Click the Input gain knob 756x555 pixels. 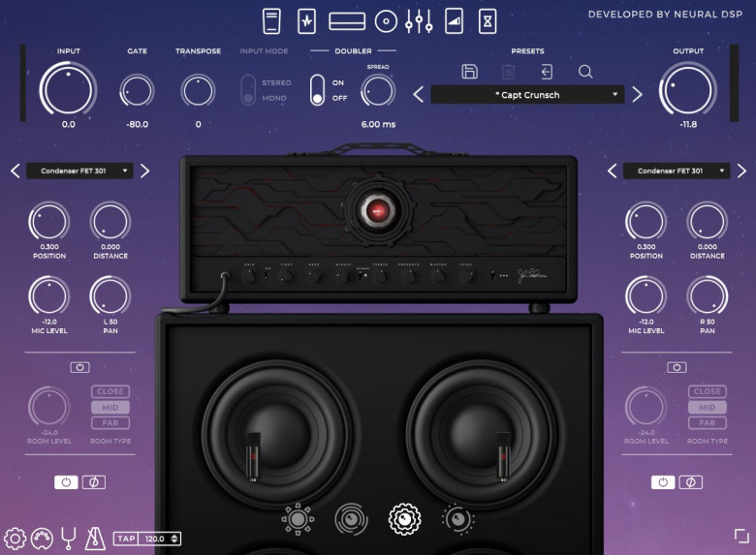(x=69, y=90)
